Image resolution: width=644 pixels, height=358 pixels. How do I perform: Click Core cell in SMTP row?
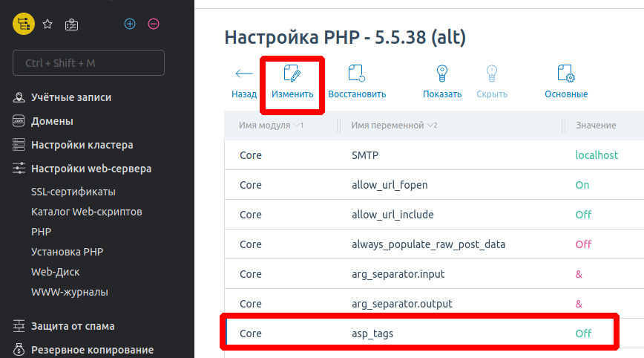point(251,155)
